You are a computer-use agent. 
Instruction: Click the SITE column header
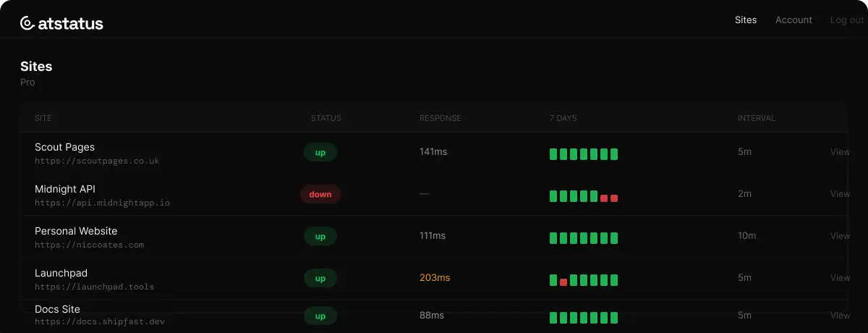click(43, 118)
